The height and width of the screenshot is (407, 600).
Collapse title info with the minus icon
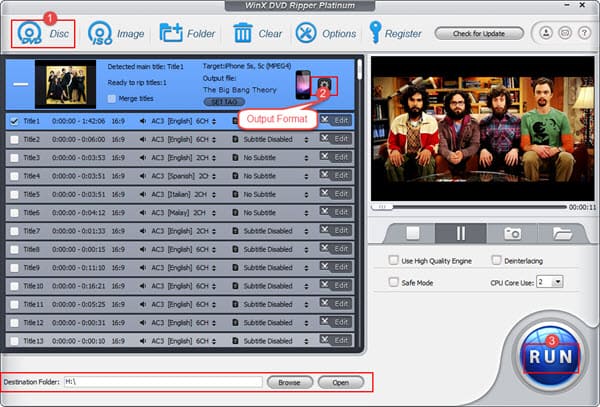pyautogui.click(x=21, y=84)
